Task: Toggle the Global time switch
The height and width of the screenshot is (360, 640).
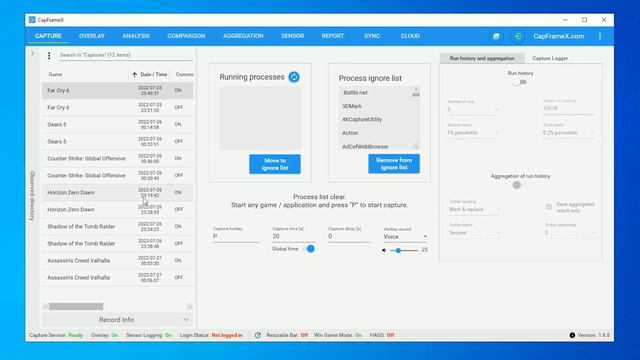Action: coord(309,249)
